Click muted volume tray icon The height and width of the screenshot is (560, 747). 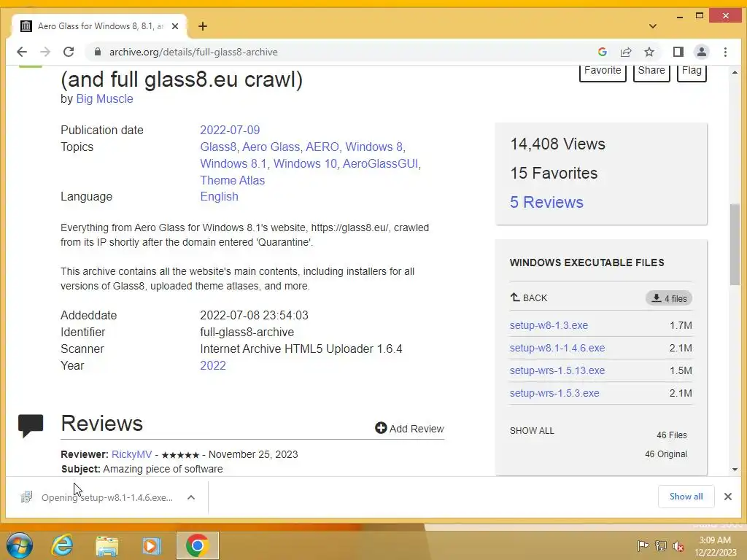click(x=678, y=545)
